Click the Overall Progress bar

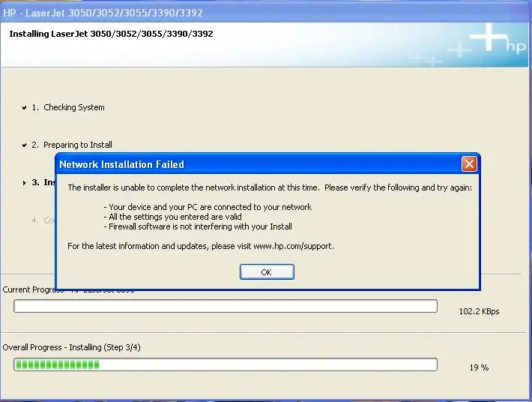click(x=226, y=364)
